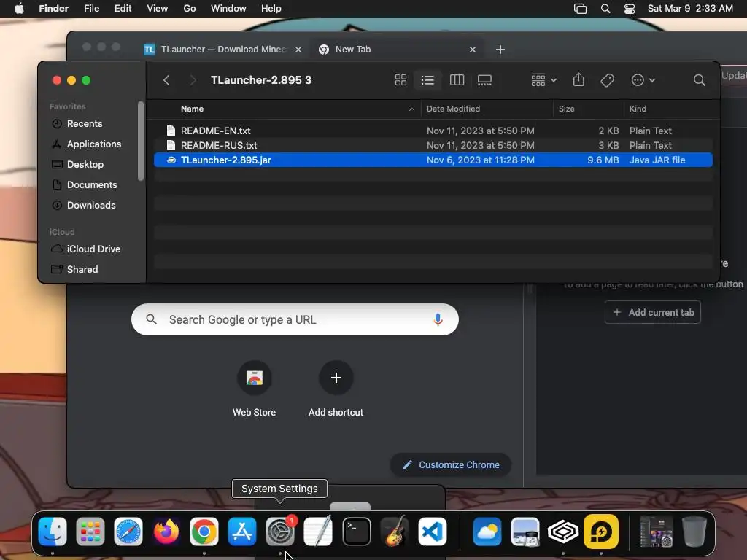Launch Terminal from the Dock
The height and width of the screenshot is (560, 747).
(x=356, y=532)
